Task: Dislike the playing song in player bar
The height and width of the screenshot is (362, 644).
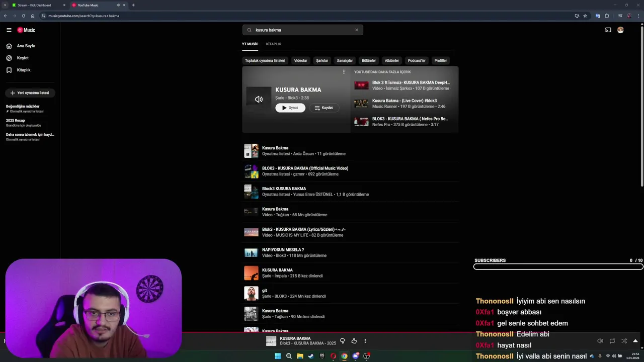Action: [343, 341]
